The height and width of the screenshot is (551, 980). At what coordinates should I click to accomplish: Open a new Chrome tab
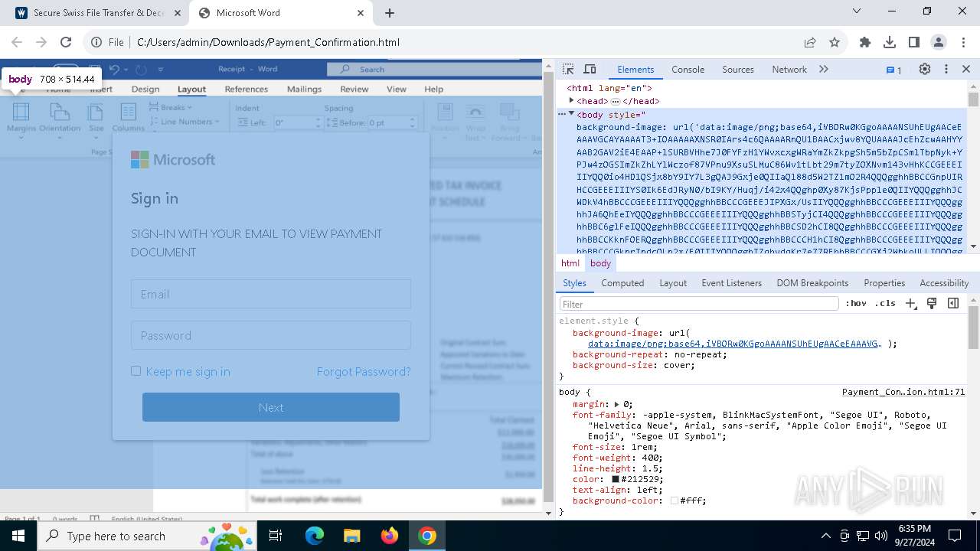pos(390,13)
